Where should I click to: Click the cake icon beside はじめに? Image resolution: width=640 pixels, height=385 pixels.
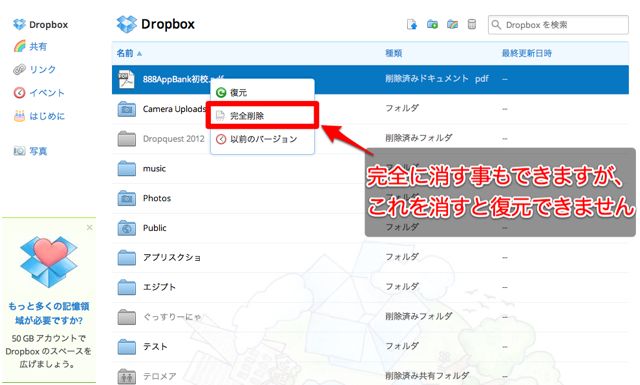(19, 116)
